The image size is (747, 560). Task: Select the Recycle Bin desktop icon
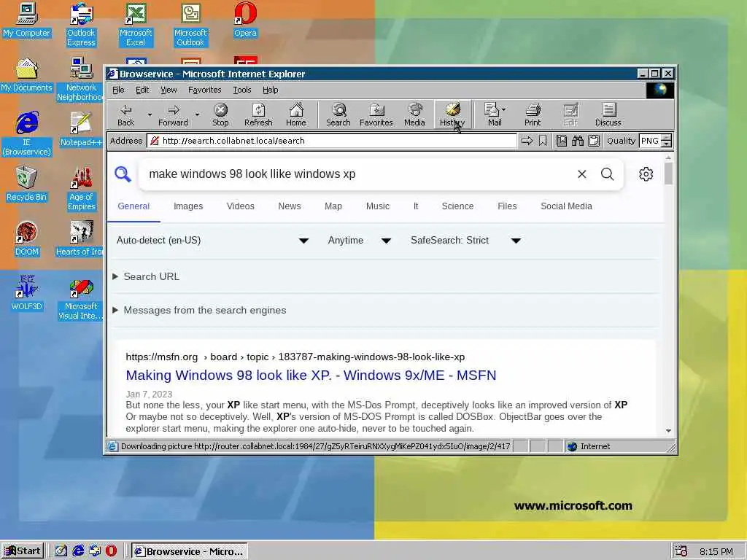[26, 184]
